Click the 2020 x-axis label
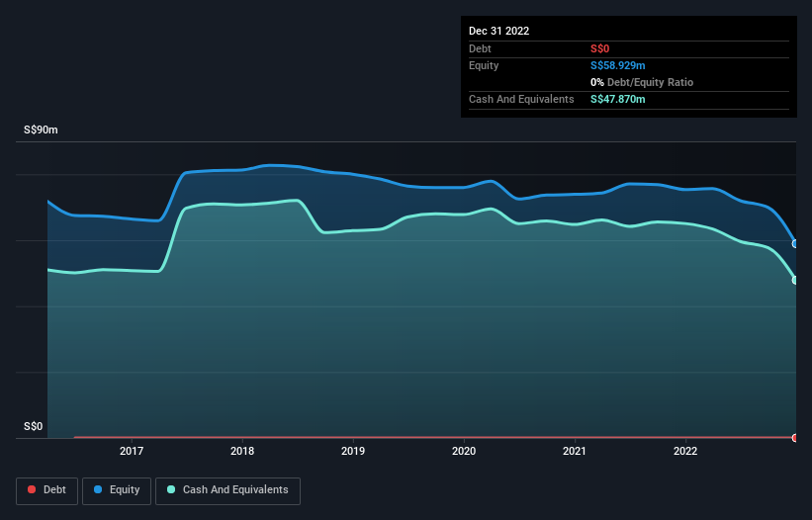Screen dimensions: 812x520 (464, 451)
